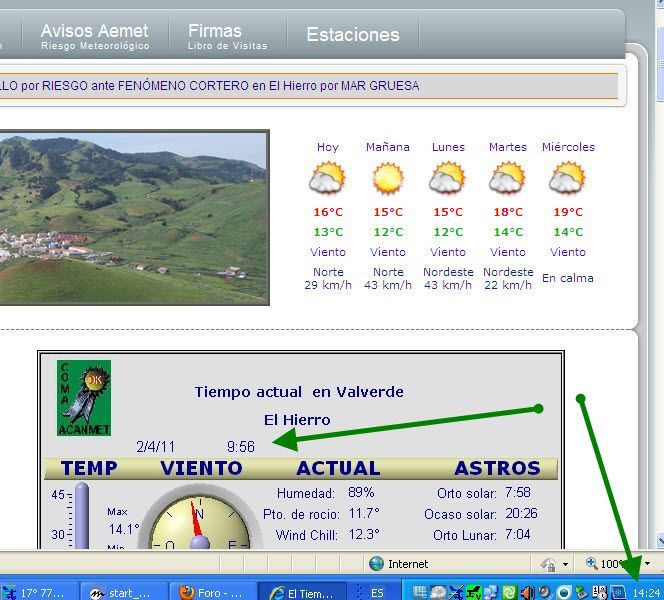Click the Miércoles partly cloudy forecast icon
Image resolution: width=664 pixels, height=600 pixels.
click(568, 178)
